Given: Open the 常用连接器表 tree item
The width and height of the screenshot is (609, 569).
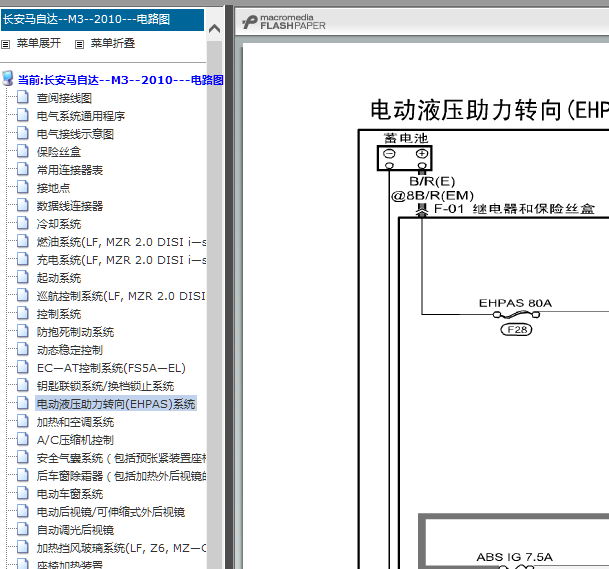Looking at the screenshot, I should tap(70, 170).
